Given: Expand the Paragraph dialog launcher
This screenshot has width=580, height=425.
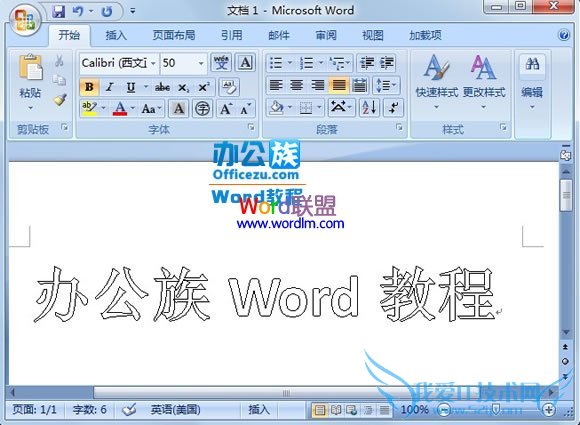Looking at the screenshot, I should point(399,128).
